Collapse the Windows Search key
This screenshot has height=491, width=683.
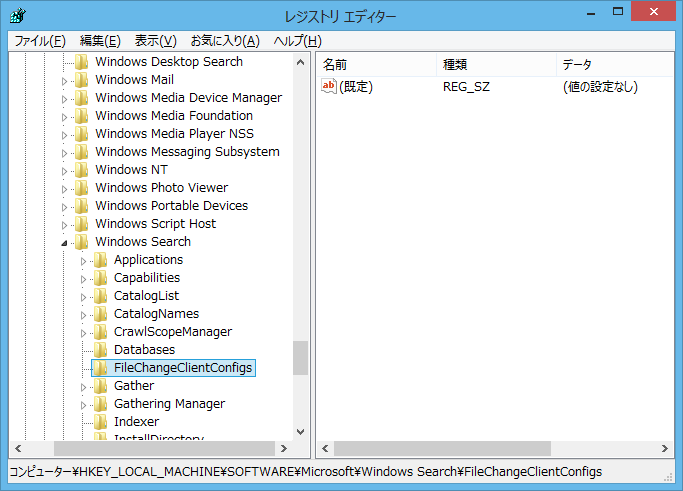64,243
